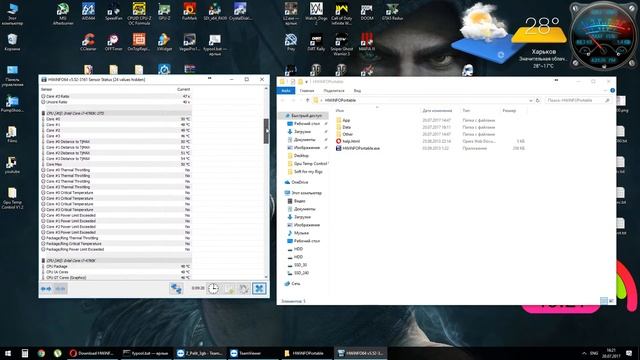Open AIDA64 desktop shortcut
The image size is (640, 360).
[88, 11]
